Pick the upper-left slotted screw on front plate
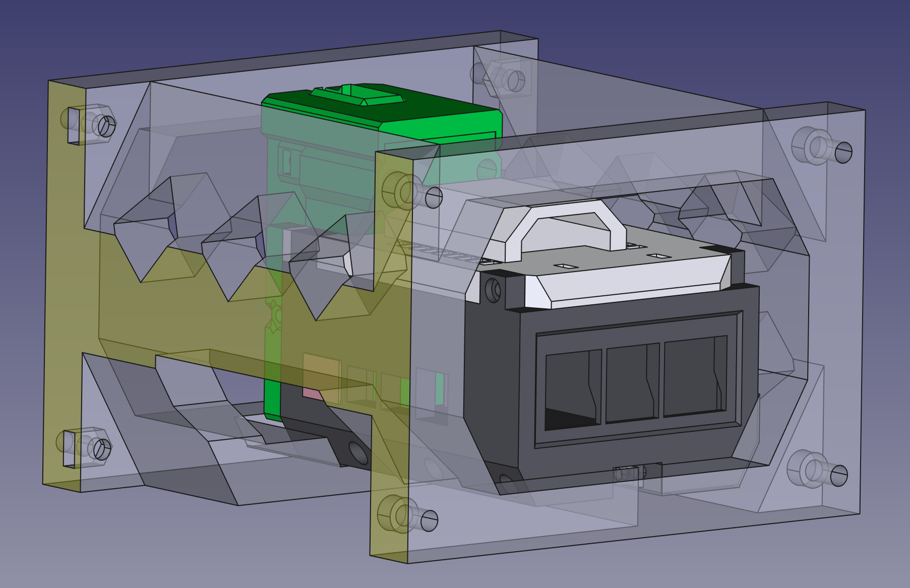 pos(434,198)
